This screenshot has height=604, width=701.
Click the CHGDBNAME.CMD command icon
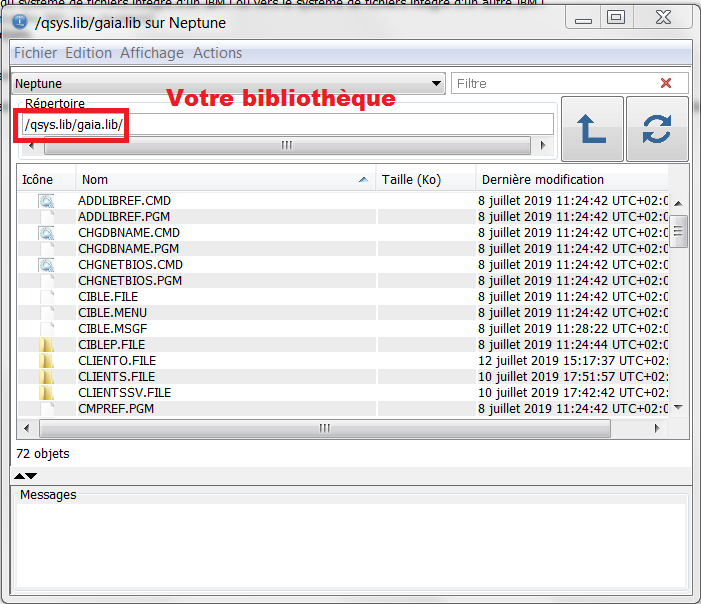(47, 233)
